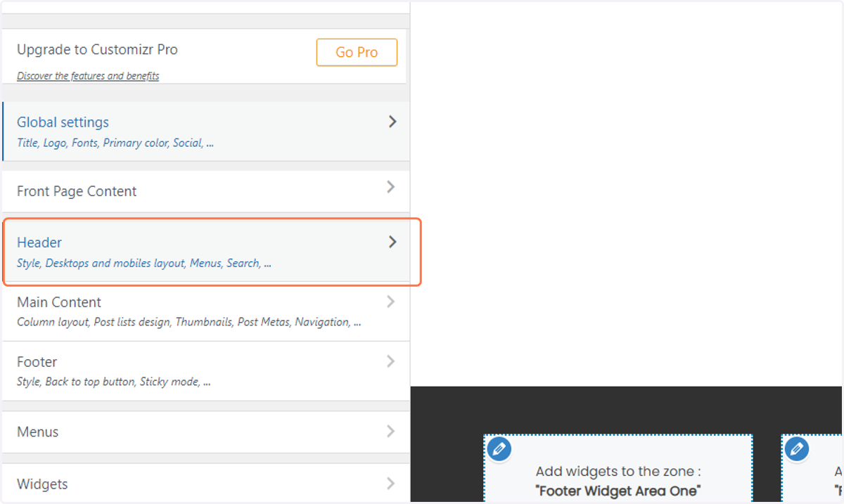The height and width of the screenshot is (504, 844).
Task: Click 'Add widgets to the zone' text
Action: coord(618,472)
